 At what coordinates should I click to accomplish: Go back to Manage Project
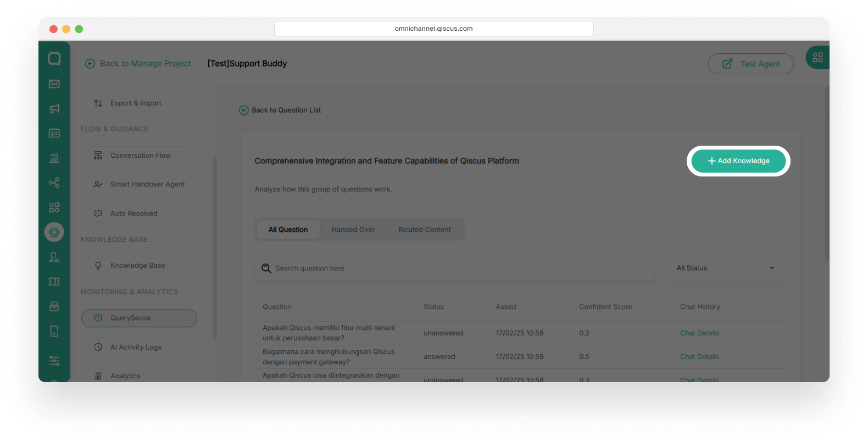[x=138, y=64]
